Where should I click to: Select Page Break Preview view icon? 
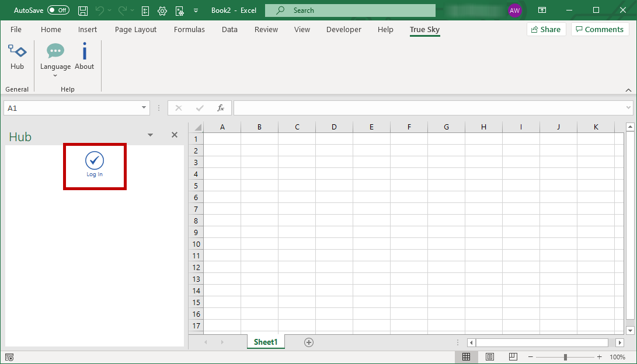[513, 356]
